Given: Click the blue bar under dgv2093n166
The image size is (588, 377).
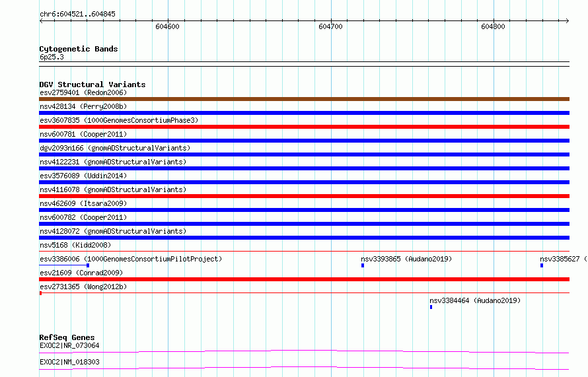Looking at the screenshot, I should point(304,154).
